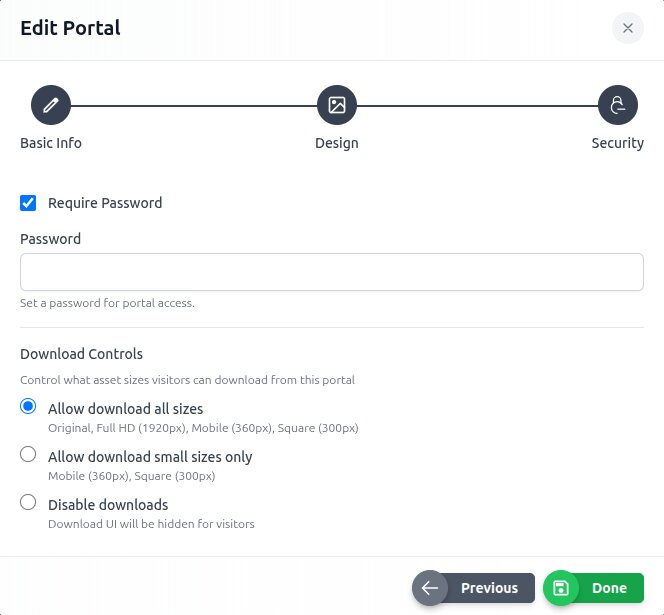Select the Disable downloads radio button

pos(28,503)
